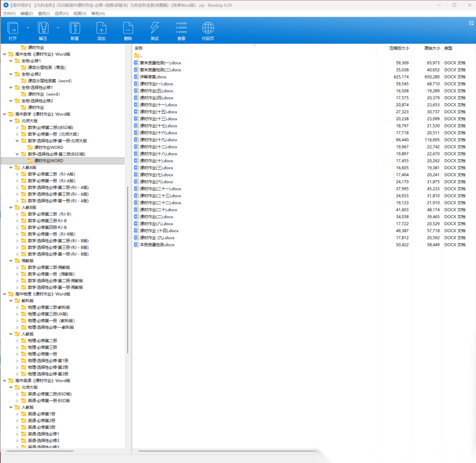Select 物理-必修第三册(JK版) folder in tree
Screen dimensions: 476x463
click(48, 314)
